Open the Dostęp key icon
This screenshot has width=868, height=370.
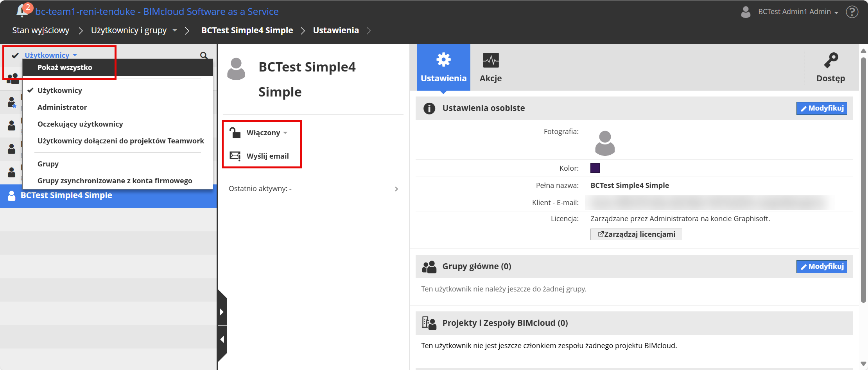[830, 67]
